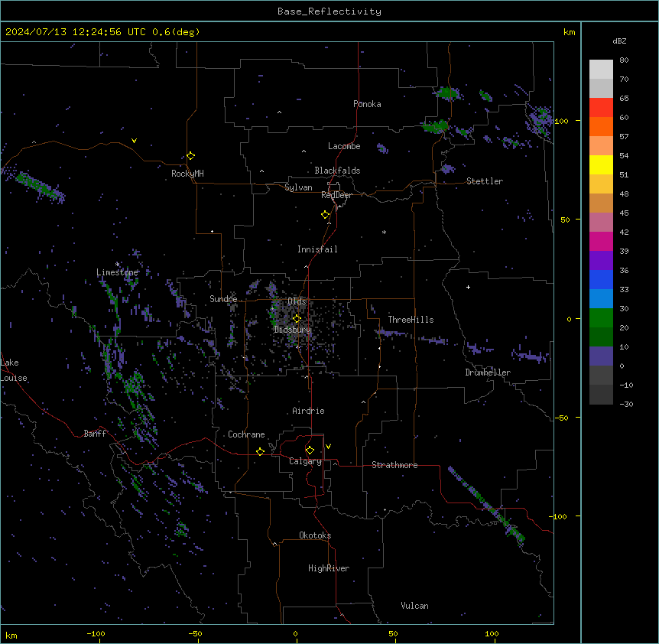Click the Blackfalds label
659x644 pixels.
point(337,171)
